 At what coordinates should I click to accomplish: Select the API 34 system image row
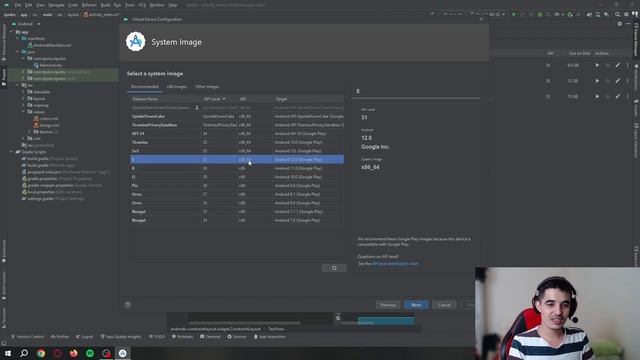pyautogui.click(x=237, y=133)
